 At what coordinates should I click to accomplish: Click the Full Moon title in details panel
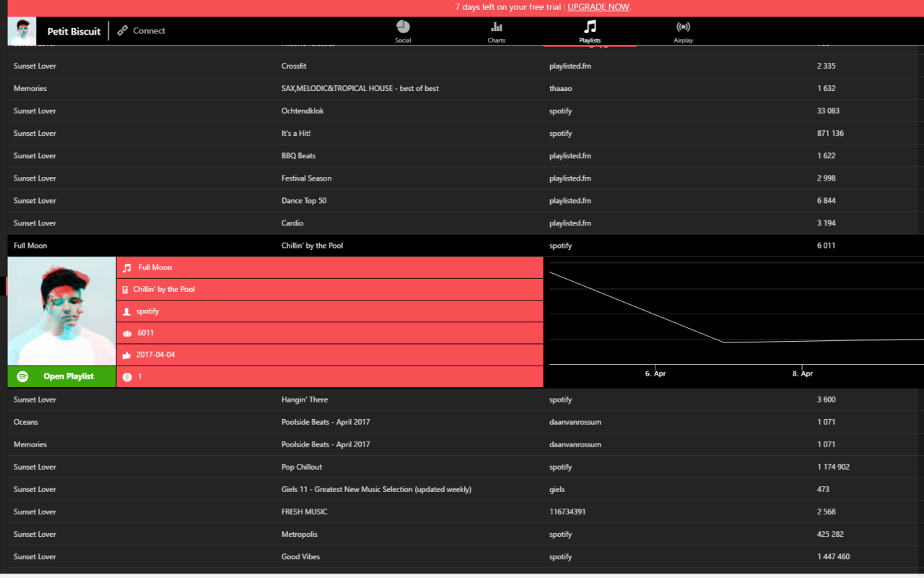pos(155,267)
